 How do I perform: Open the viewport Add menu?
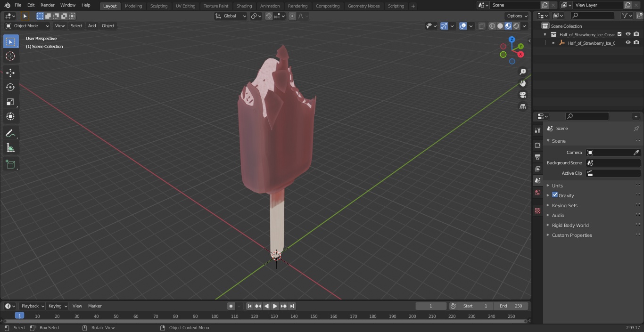click(x=92, y=26)
